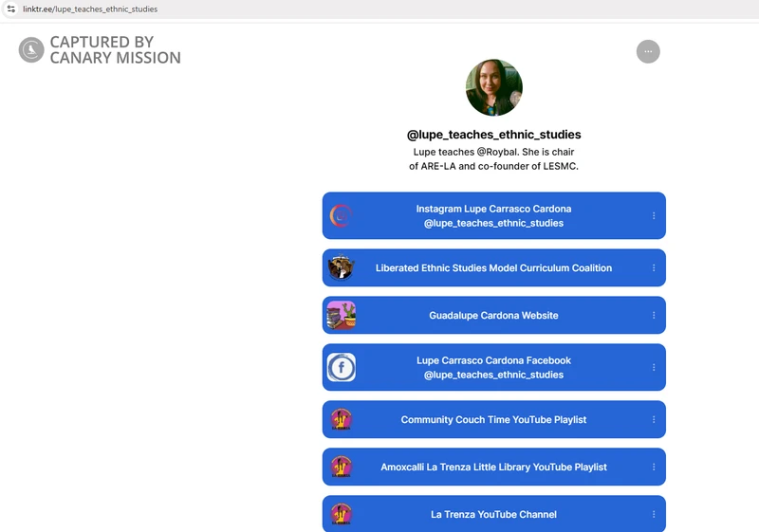This screenshot has width=759, height=532.
Task: Open three-dot menu on Guadalupe Cardona Website
Action: pos(654,316)
